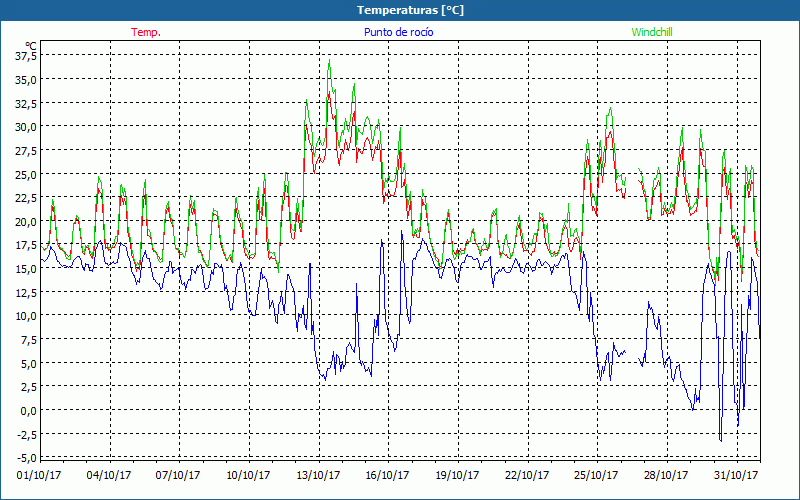
Task: Click the 25,0 y-axis value
Action: (x=26, y=174)
